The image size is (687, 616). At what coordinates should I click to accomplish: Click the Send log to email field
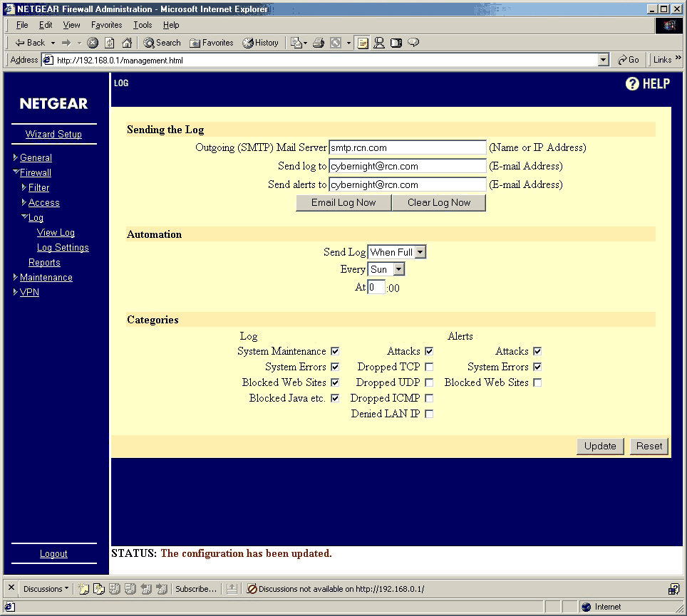point(408,167)
